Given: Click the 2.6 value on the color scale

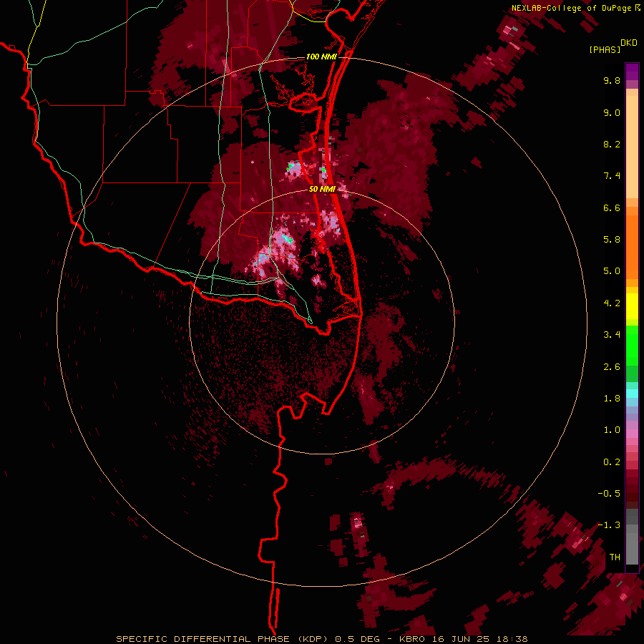Looking at the screenshot, I should pyautogui.click(x=612, y=367).
